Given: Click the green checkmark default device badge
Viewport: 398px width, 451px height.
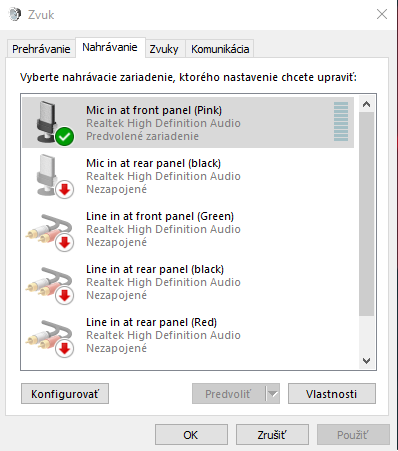Looking at the screenshot, I should pos(65,137).
